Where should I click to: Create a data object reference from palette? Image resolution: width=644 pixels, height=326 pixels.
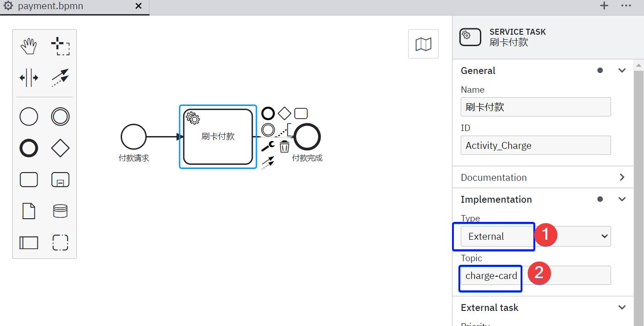coord(29,211)
